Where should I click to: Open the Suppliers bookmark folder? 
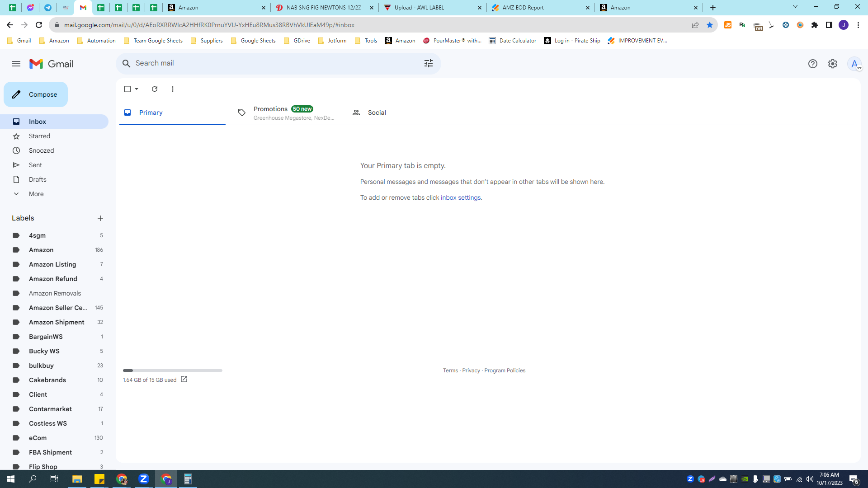click(207, 41)
